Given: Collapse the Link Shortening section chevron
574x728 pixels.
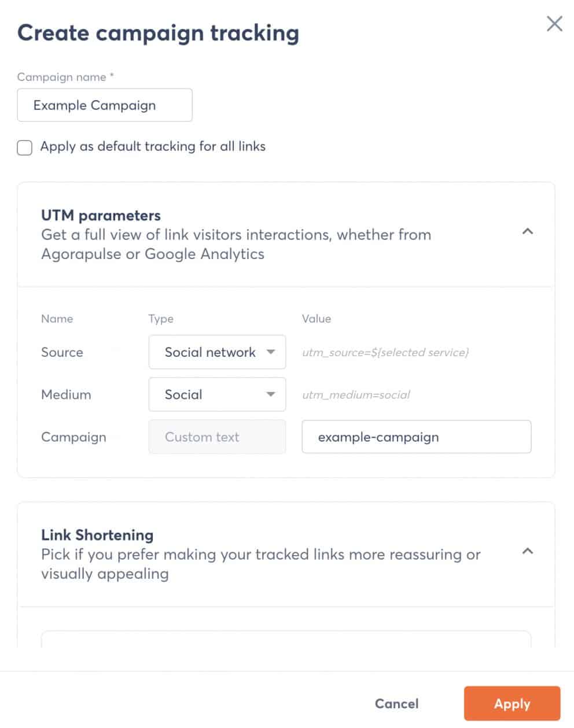Looking at the screenshot, I should (x=527, y=551).
